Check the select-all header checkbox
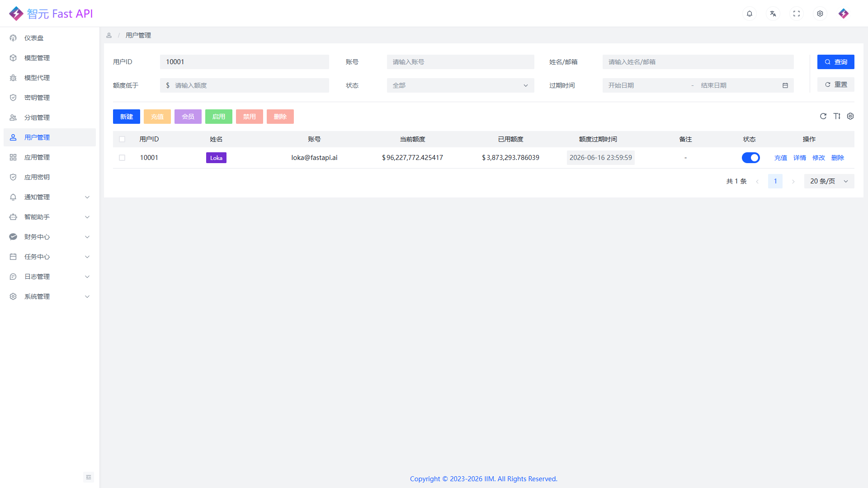This screenshot has height=488, width=868. 122,139
